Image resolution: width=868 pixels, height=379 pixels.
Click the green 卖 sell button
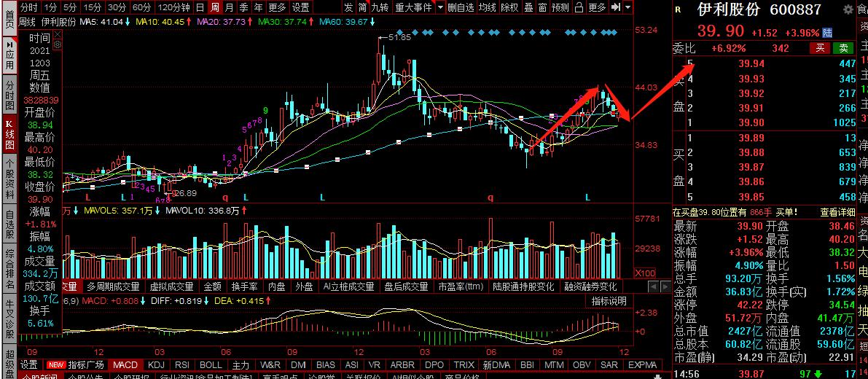click(x=843, y=48)
